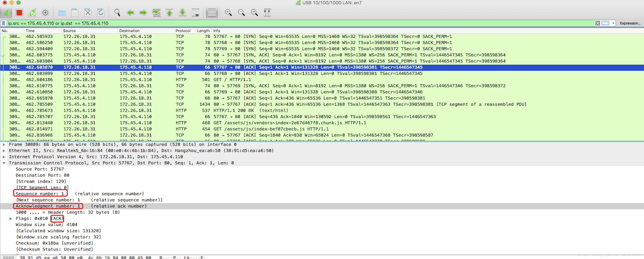Go to the last packet
Screen dimensions: 644x259
point(182,12)
